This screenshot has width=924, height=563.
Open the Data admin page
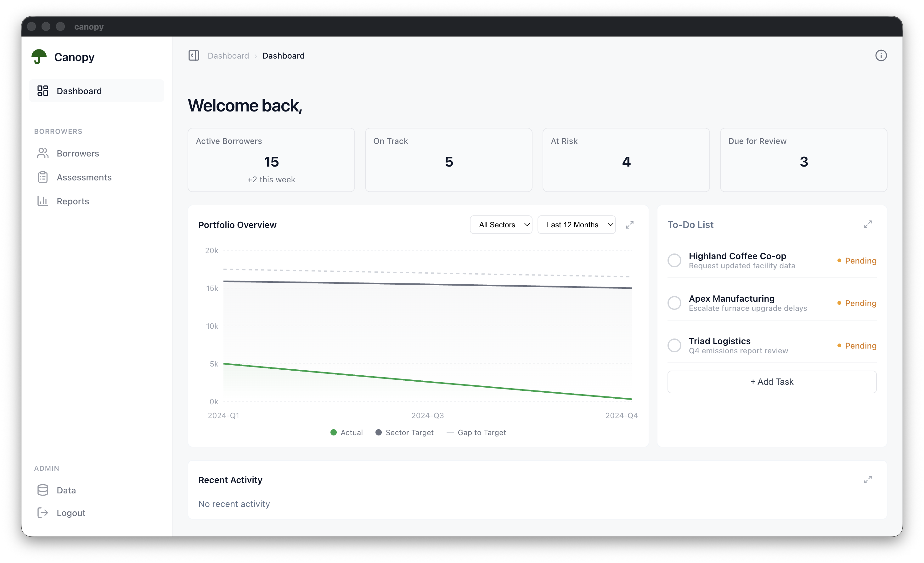point(66,490)
